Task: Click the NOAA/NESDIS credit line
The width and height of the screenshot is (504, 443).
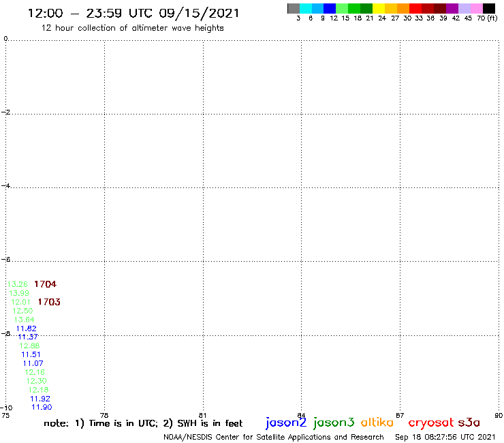Action: pos(274,438)
